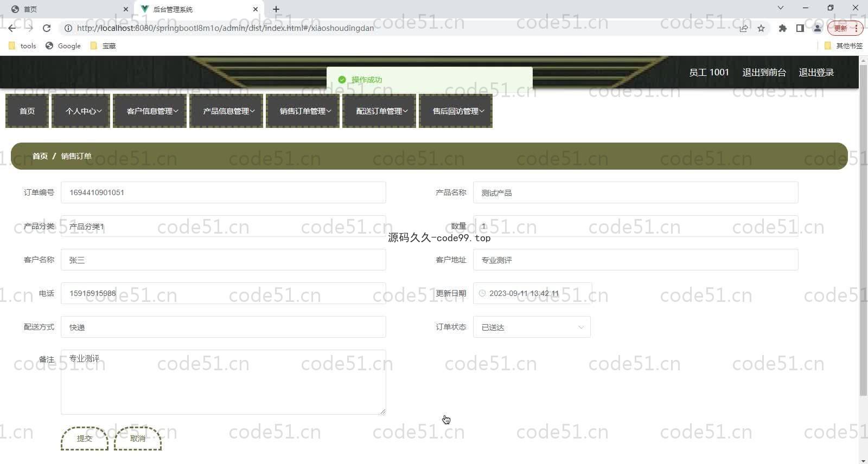Open the Google bookmark
This screenshot has width=868, height=464.
(x=63, y=46)
